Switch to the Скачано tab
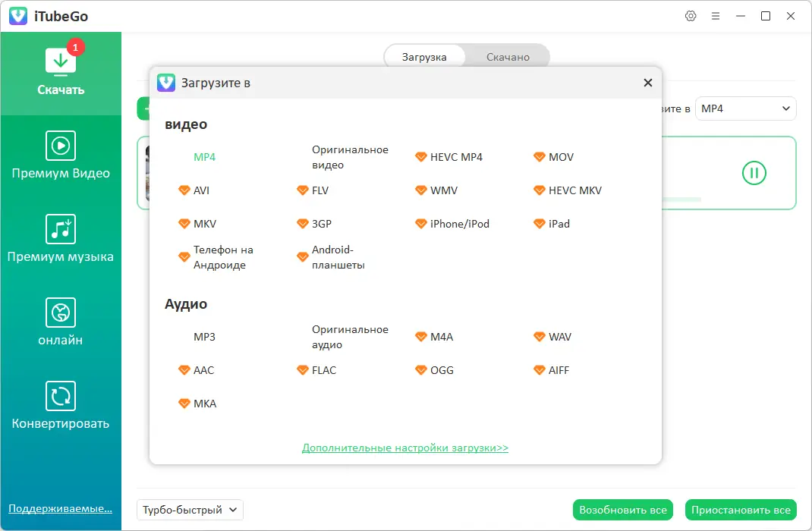This screenshot has width=812, height=531. 508,57
